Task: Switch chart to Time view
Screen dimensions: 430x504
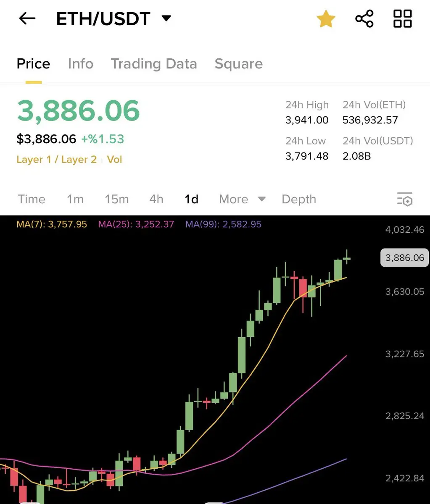Action: [32, 199]
